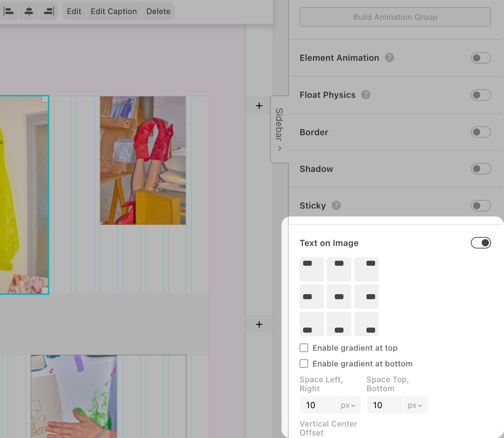Disable Text on Image toggle
This screenshot has height=438, width=504.
pos(481,243)
